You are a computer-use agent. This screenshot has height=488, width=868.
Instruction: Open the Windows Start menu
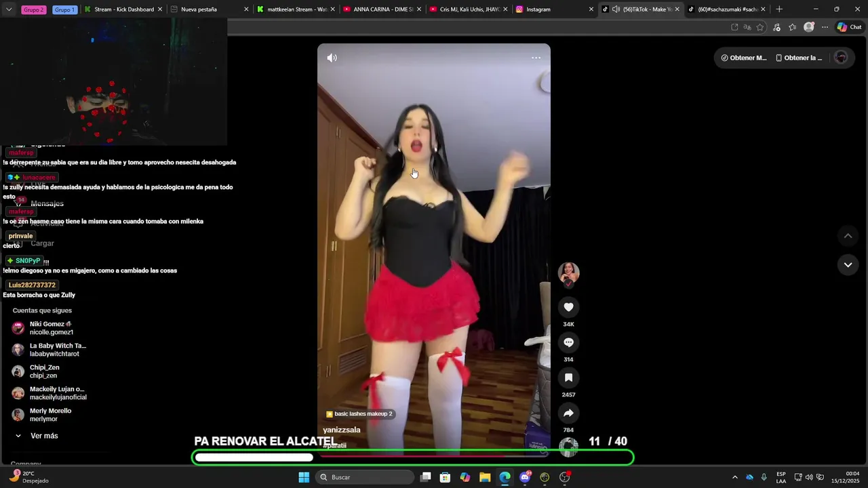304,477
